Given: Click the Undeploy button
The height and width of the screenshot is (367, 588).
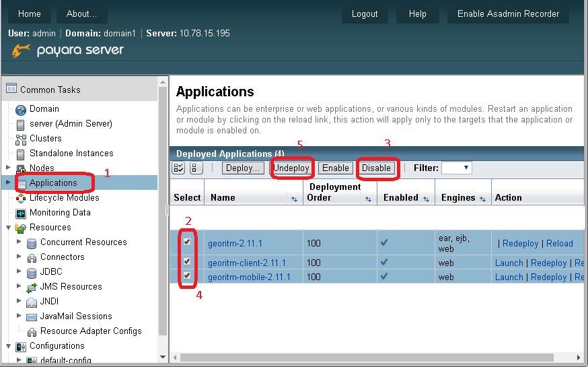Looking at the screenshot, I should click(x=291, y=168).
